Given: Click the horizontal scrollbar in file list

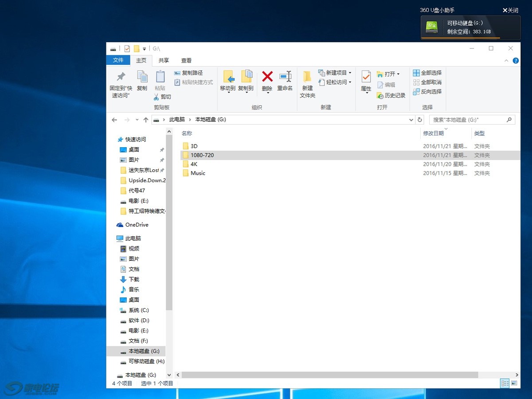Looking at the screenshot, I should (330, 375).
